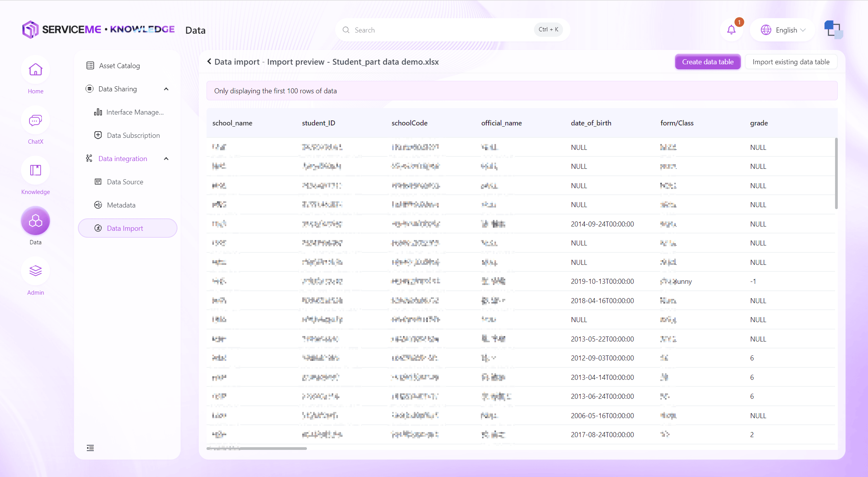Open Data Subscription menu item
This screenshot has height=477, width=868.
[x=133, y=136]
